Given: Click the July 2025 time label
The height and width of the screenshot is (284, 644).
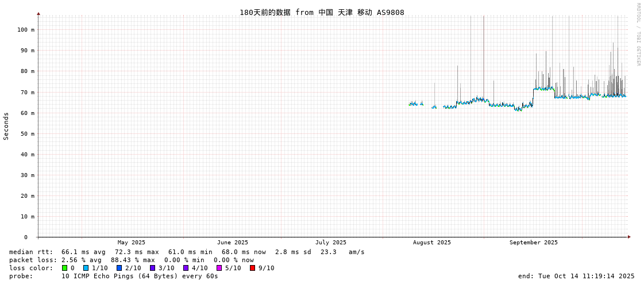Looking at the screenshot, I should [331, 243].
